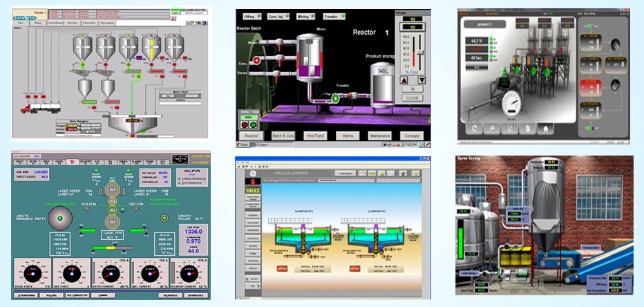The height and width of the screenshot is (307, 644).
Task: Click the green start button under Auto / Man
Action: tap(254, 124)
